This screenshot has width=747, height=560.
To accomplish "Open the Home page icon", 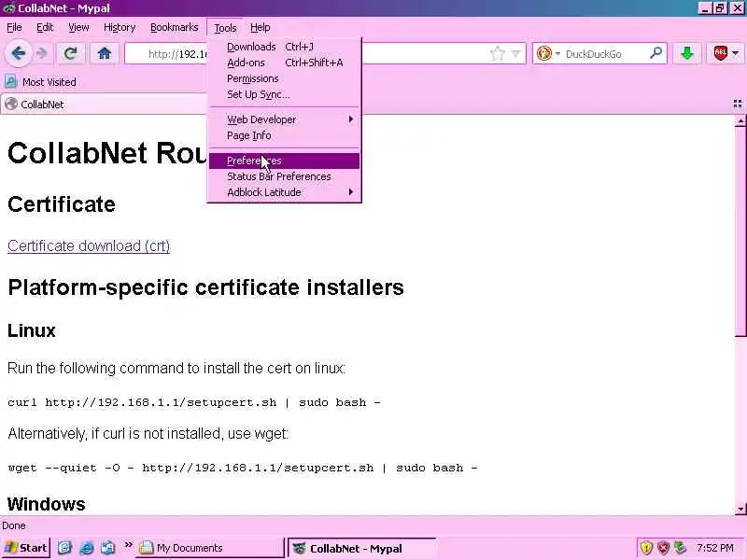I will coord(105,53).
